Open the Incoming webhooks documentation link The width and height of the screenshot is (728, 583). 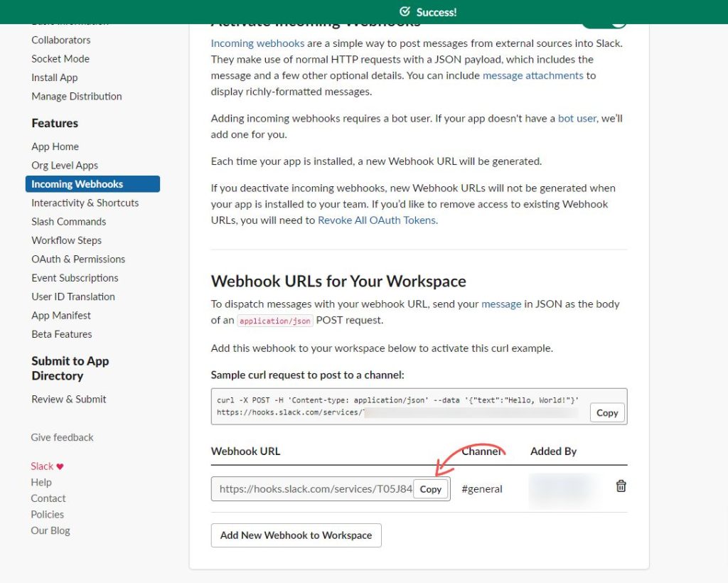[257, 43]
